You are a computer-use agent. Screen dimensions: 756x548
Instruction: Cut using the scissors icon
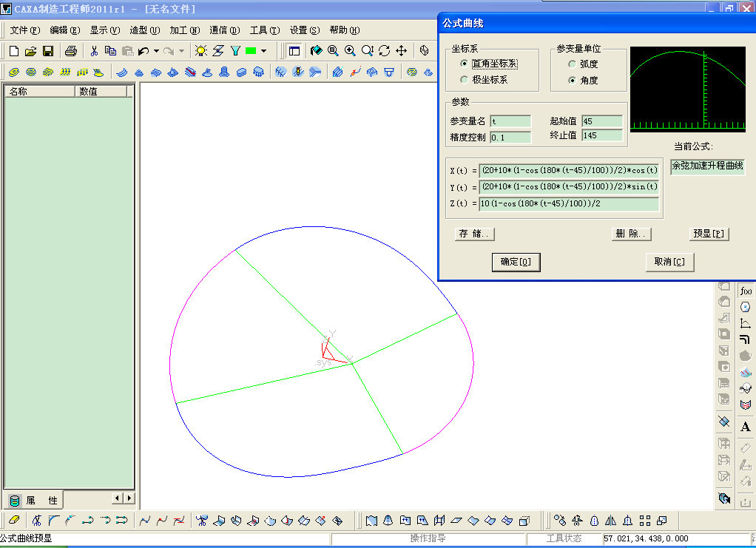coord(94,50)
